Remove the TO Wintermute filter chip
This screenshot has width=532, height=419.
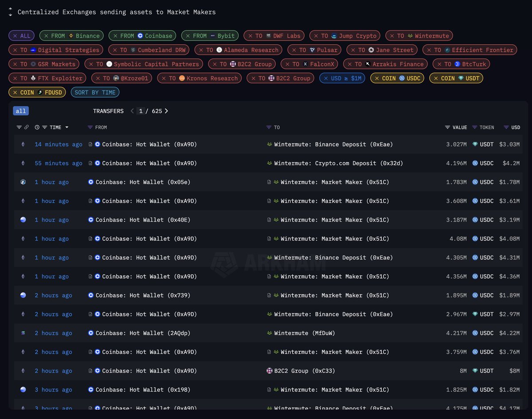[392, 36]
